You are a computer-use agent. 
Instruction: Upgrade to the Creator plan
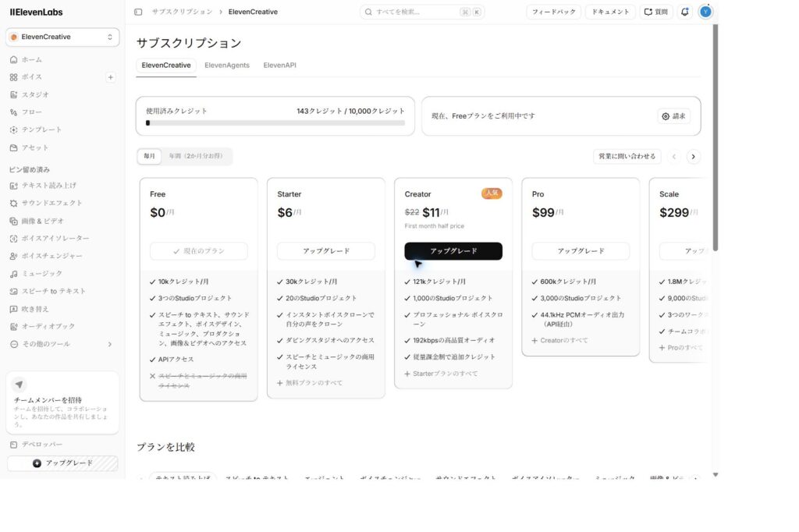point(453,250)
